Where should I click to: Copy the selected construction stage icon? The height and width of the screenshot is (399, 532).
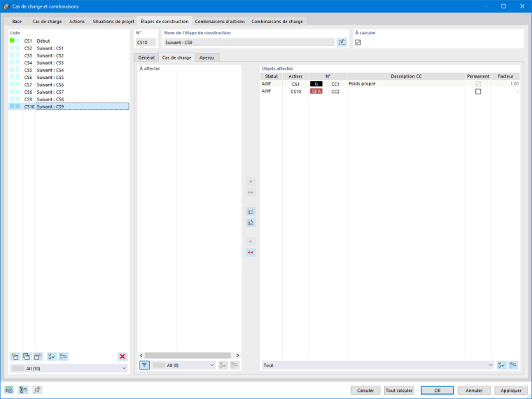pyautogui.click(x=26, y=356)
